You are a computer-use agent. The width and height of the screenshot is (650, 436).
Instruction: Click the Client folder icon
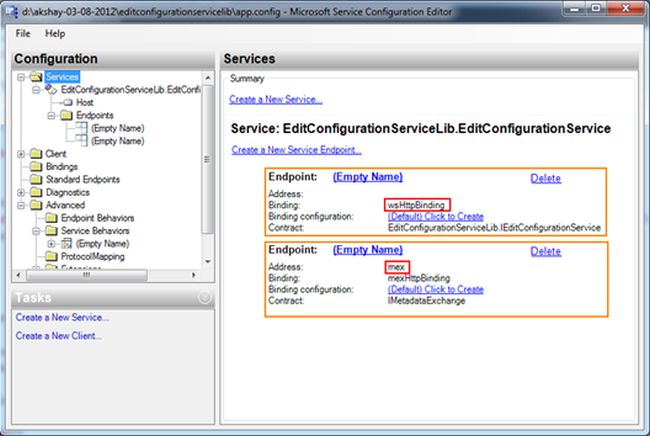click(36, 154)
